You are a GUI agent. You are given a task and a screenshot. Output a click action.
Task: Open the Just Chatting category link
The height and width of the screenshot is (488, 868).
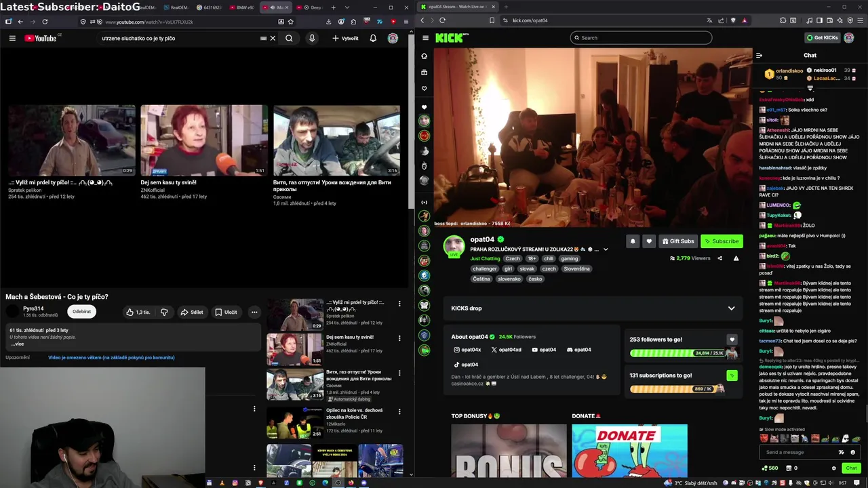485,259
